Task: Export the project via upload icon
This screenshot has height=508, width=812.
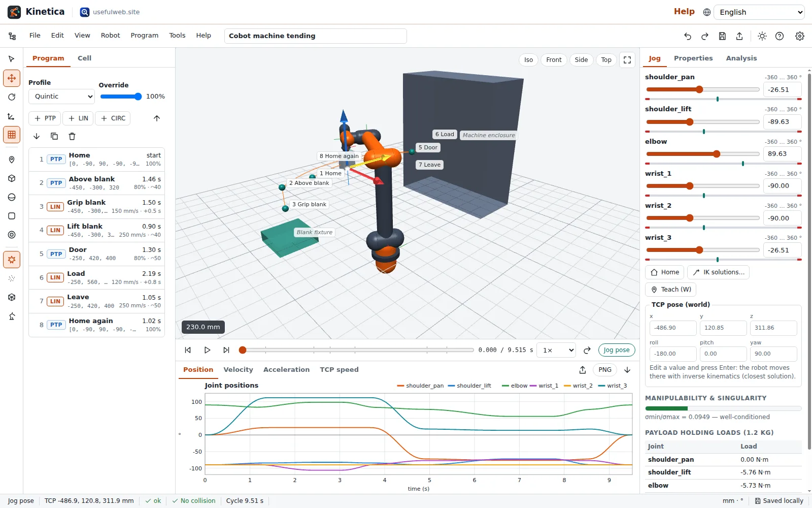Action: (739, 36)
